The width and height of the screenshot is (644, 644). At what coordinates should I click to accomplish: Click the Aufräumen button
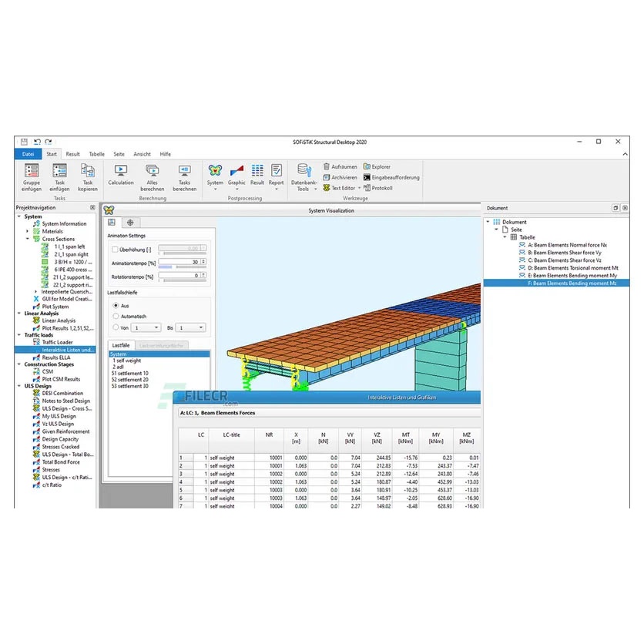(339, 166)
